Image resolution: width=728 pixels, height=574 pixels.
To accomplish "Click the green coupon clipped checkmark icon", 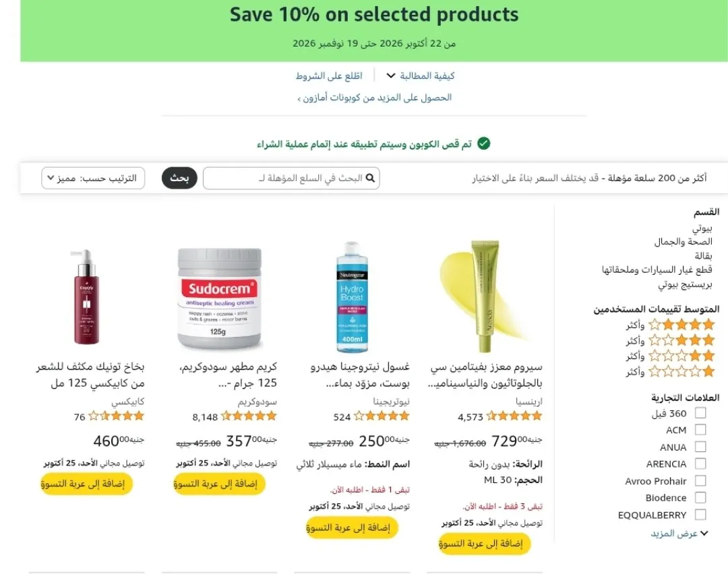I will click(484, 143).
